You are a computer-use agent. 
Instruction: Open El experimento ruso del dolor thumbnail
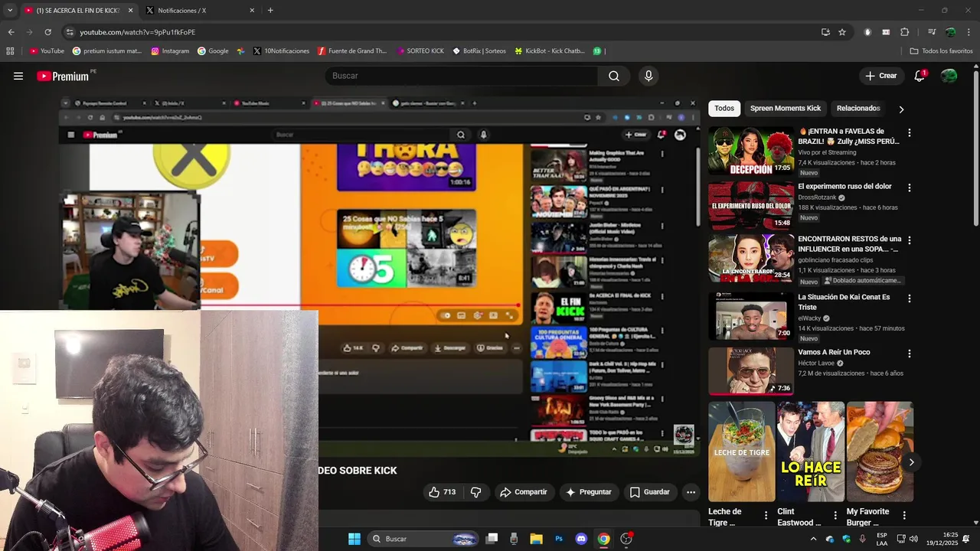coord(751,206)
